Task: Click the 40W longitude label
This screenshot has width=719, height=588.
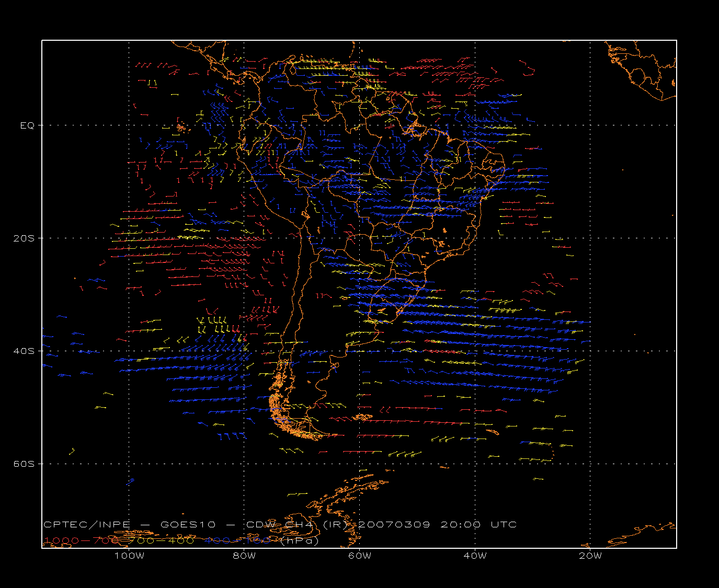Action: click(x=475, y=556)
